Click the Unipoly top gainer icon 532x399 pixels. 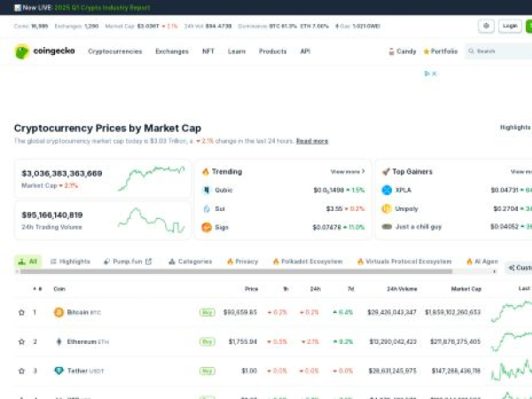[x=387, y=208]
